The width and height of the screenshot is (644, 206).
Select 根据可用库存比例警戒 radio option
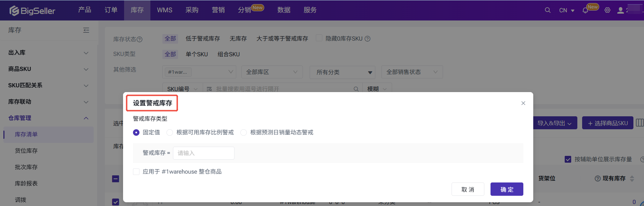click(170, 133)
